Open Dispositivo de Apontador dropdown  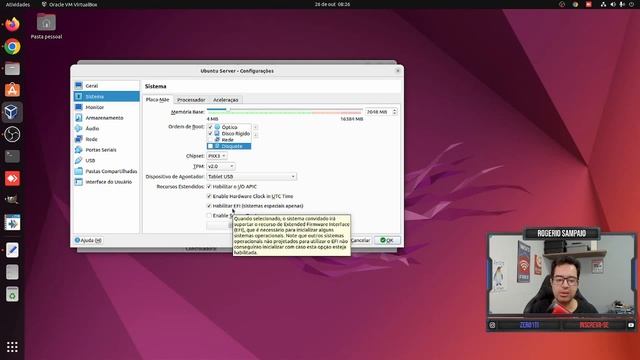(x=251, y=177)
